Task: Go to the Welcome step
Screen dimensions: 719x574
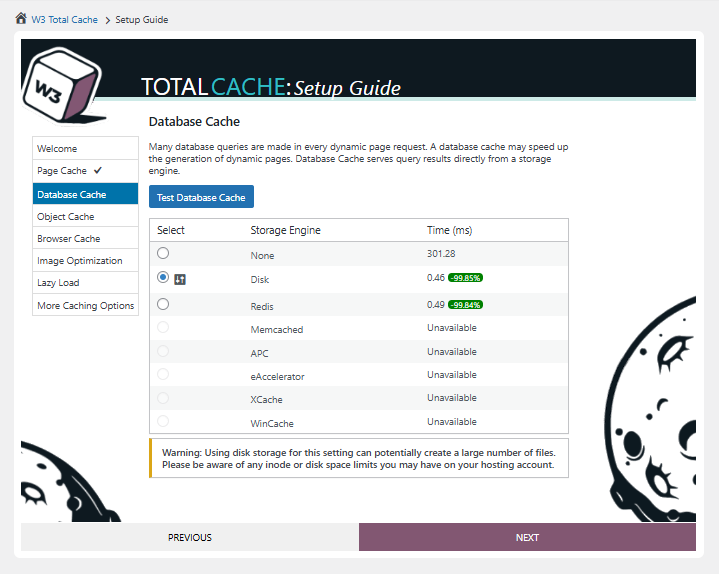Action: [x=57, y=149]
